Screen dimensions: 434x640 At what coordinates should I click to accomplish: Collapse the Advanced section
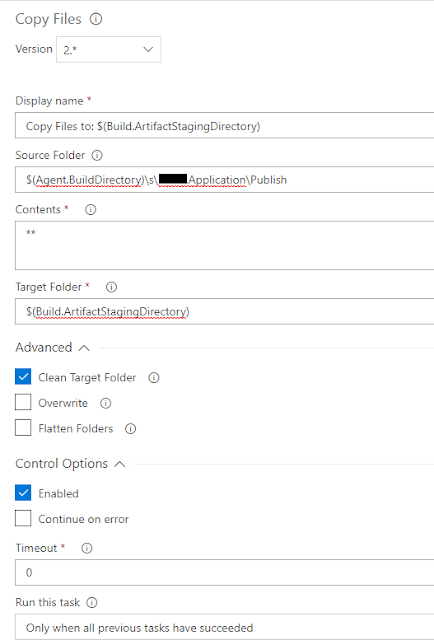click(x=84, y=348)
